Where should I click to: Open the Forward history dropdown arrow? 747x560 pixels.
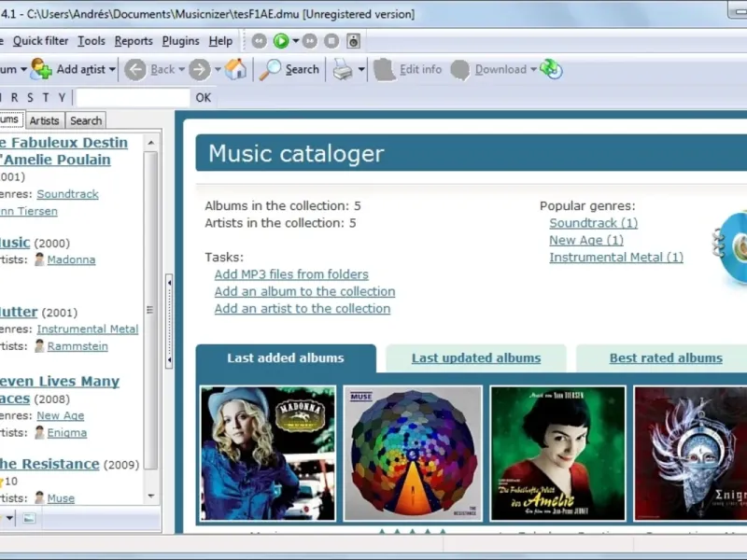click(218, 69)
